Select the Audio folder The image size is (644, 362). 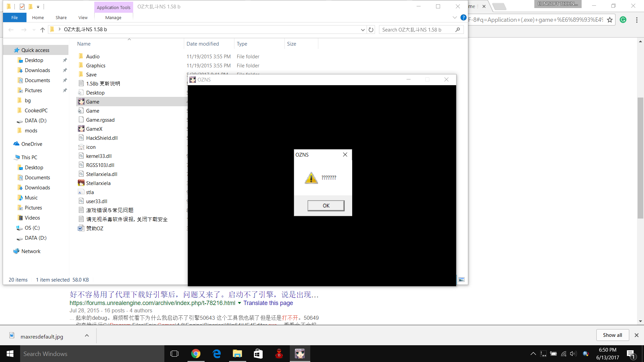pos(93,56)
